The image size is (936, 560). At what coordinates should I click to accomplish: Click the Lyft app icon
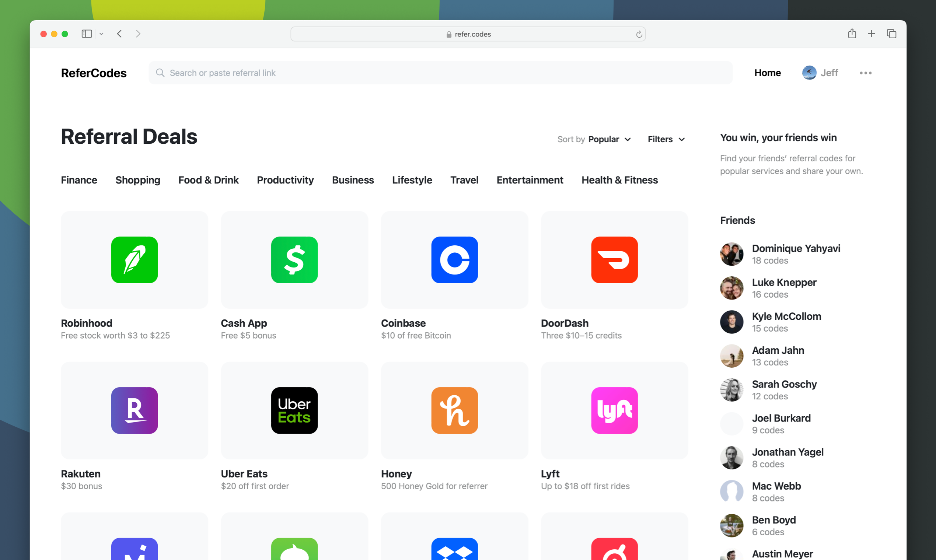(x=615, y=410)
